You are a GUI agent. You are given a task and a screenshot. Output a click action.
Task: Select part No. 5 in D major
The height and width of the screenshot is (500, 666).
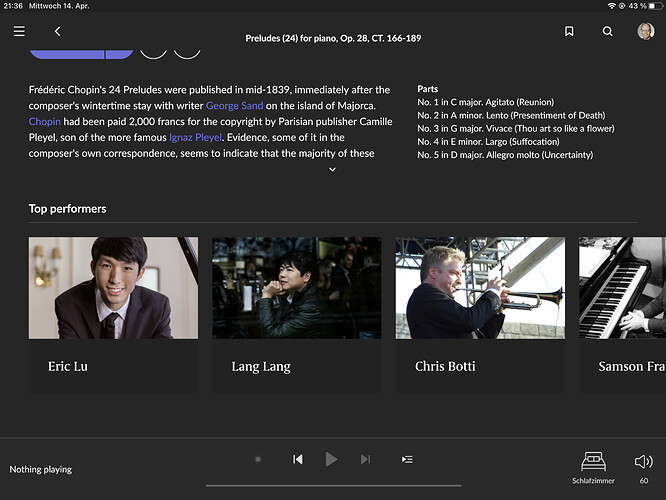pyautogui.click(x=505, y=155)
